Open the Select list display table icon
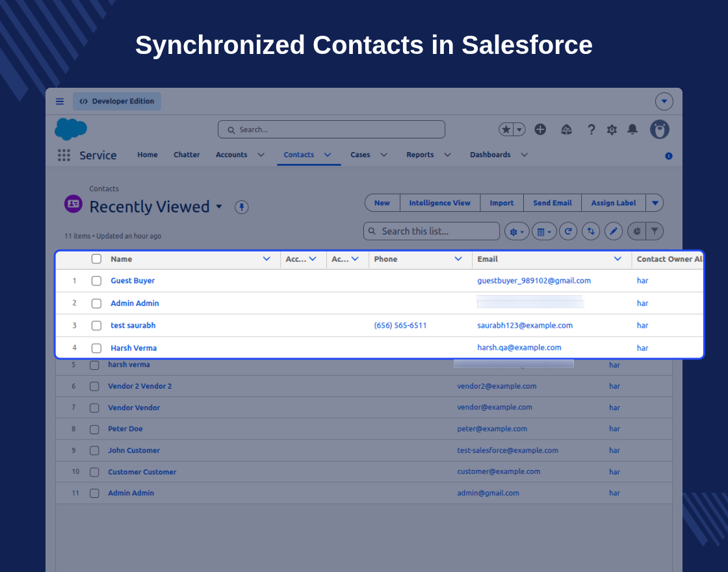Viewport: 728px width, 572px height. pyautogui.click(x=543, y=231)
